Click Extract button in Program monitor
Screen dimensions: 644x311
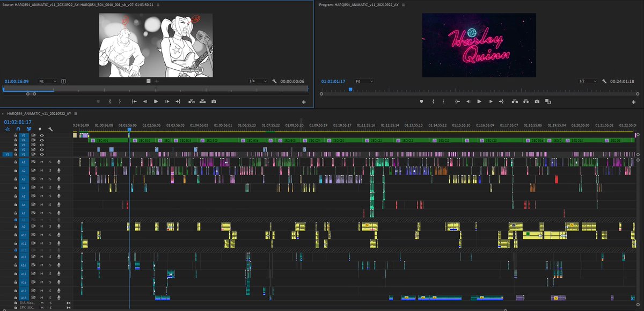click(x=526, y=101)
